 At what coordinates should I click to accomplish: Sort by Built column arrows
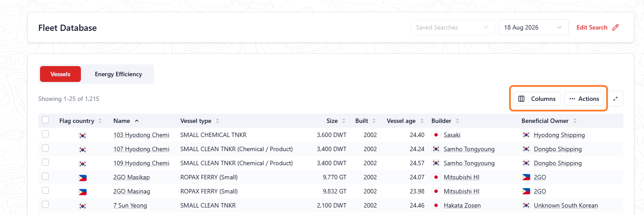coord(375,121)
